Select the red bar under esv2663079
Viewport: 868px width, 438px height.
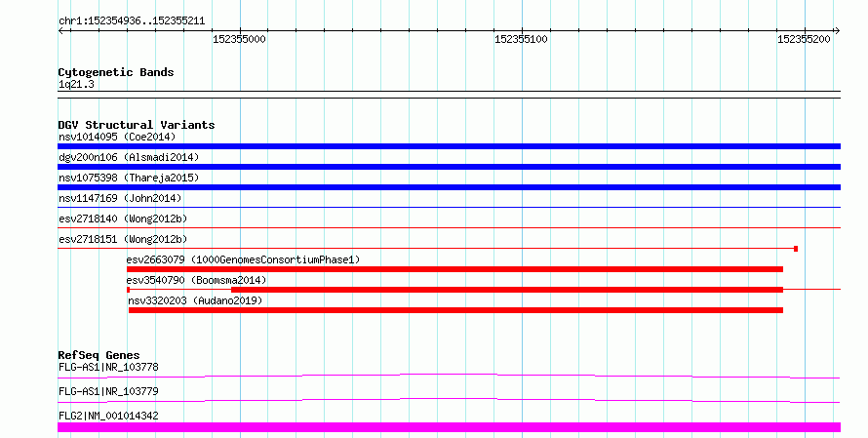pos(455,269)
